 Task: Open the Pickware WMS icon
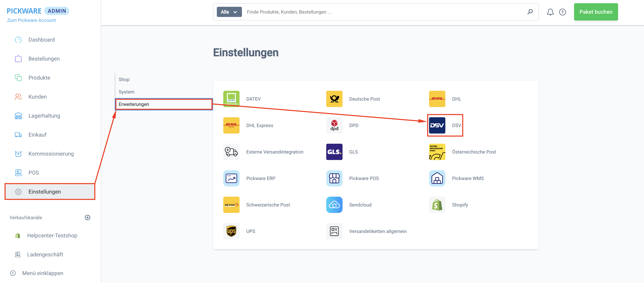coord(437,178)
